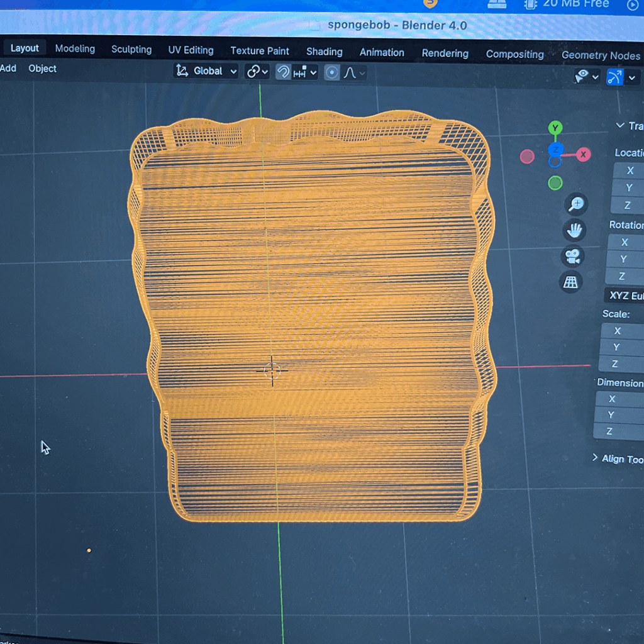Open the Add menu
The height and width of the screenshot is (644, 644).
[x=8, y=68]
